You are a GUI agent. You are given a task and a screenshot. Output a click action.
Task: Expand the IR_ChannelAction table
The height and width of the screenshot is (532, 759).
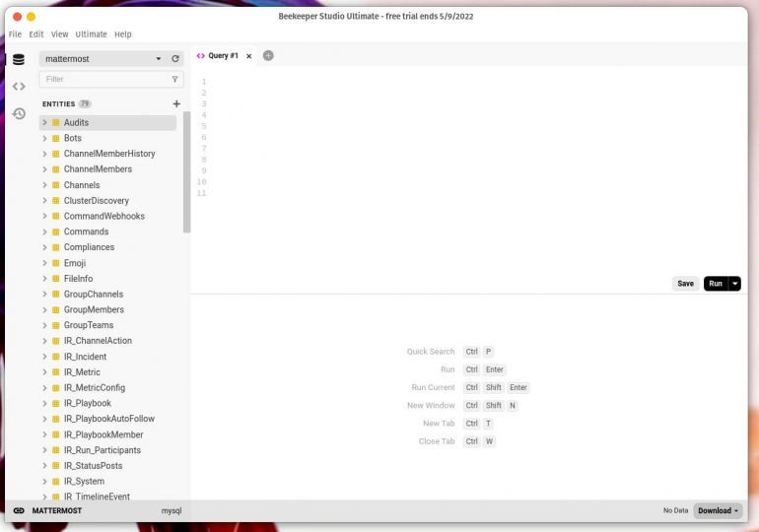coord(44,341)
